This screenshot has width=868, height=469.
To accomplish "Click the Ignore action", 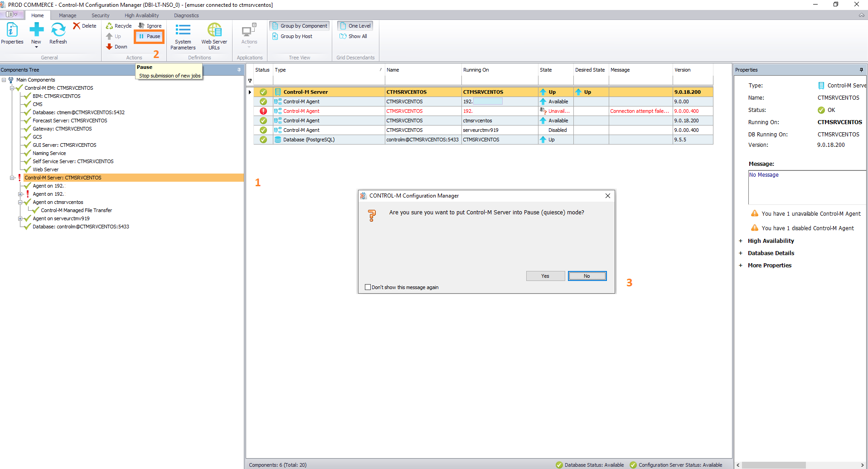I will (x=150, y=26).
